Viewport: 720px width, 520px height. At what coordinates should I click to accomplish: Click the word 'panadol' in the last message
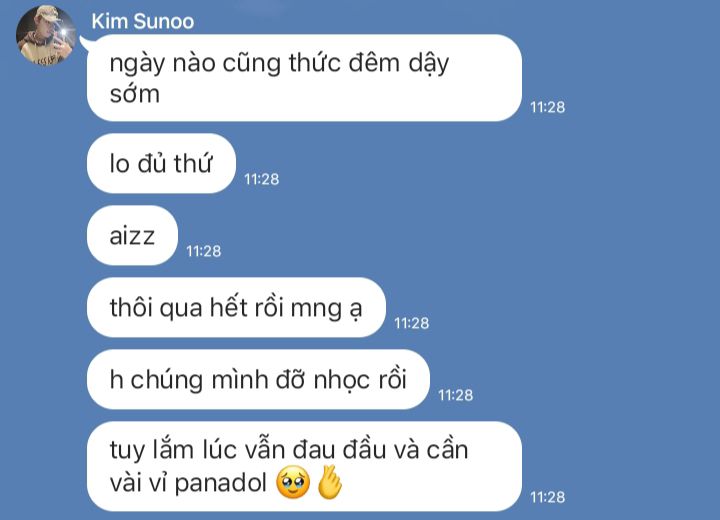click(220, 484)
